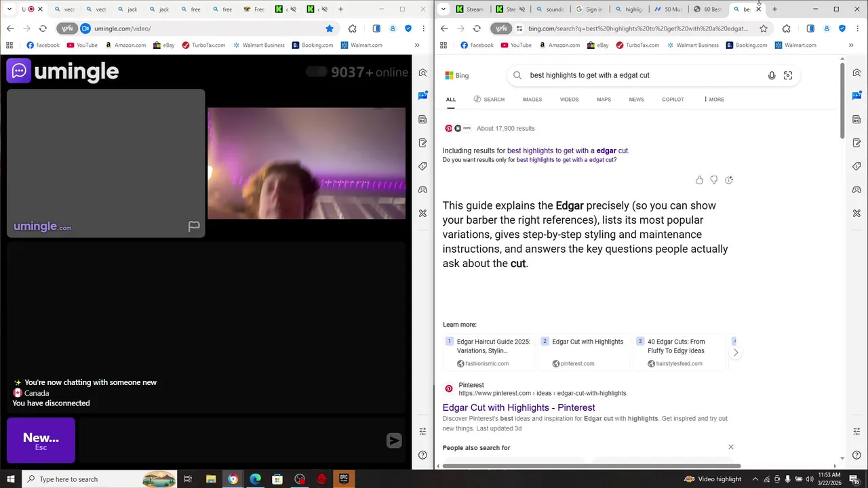Open File Explorer from taskbar

pyautogui.click(x=211, y=479)
